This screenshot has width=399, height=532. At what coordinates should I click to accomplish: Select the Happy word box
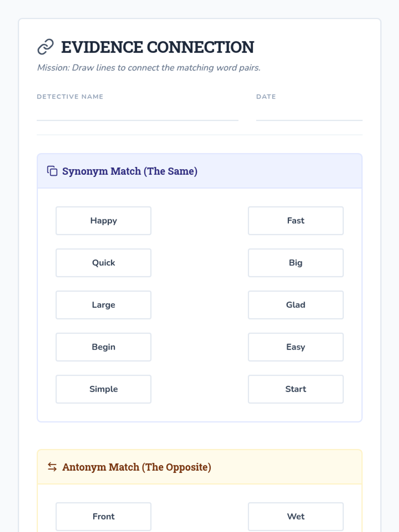click(x=103, y=221)
